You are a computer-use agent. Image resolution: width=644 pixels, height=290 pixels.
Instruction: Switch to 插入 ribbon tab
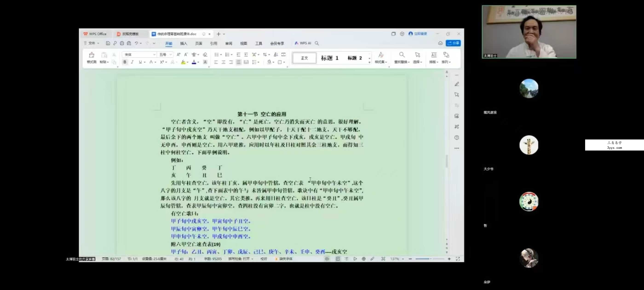pyautogui.click(x=184, y=43)
